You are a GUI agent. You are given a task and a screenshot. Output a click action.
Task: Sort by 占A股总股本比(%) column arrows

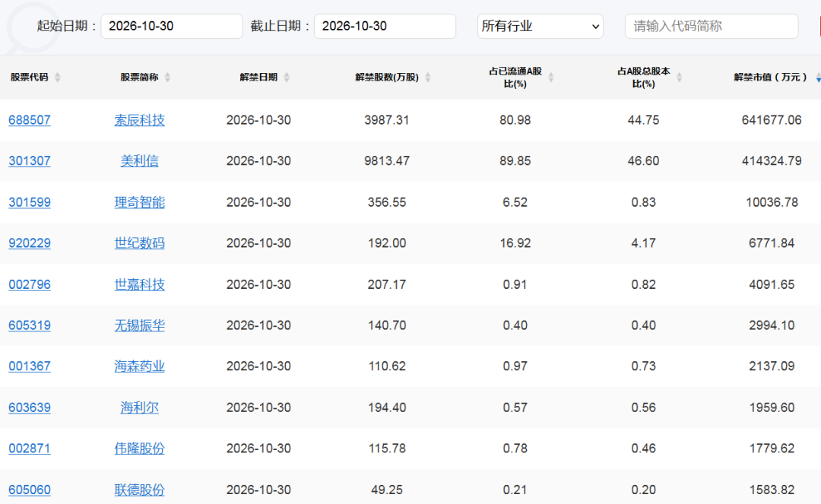pos(679,78)
